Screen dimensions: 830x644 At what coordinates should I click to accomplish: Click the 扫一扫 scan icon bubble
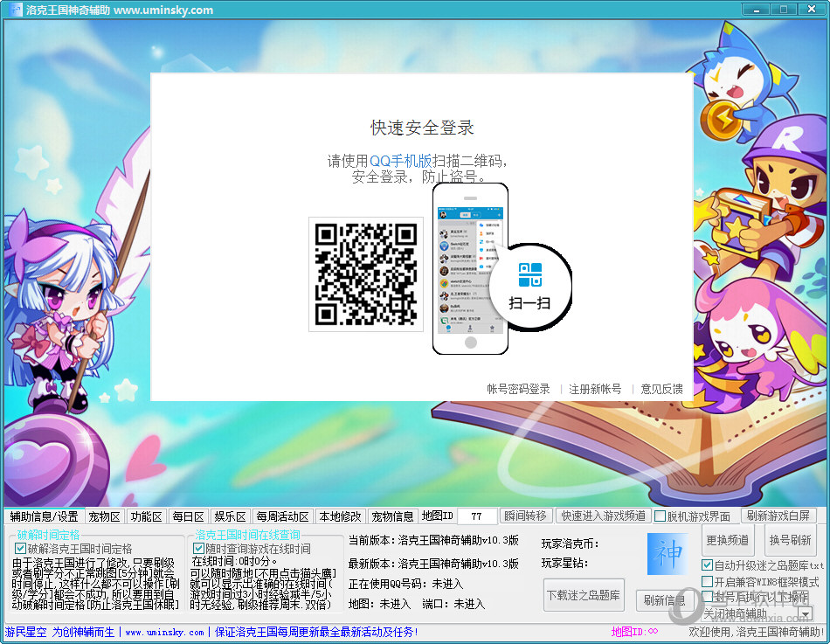530,286
